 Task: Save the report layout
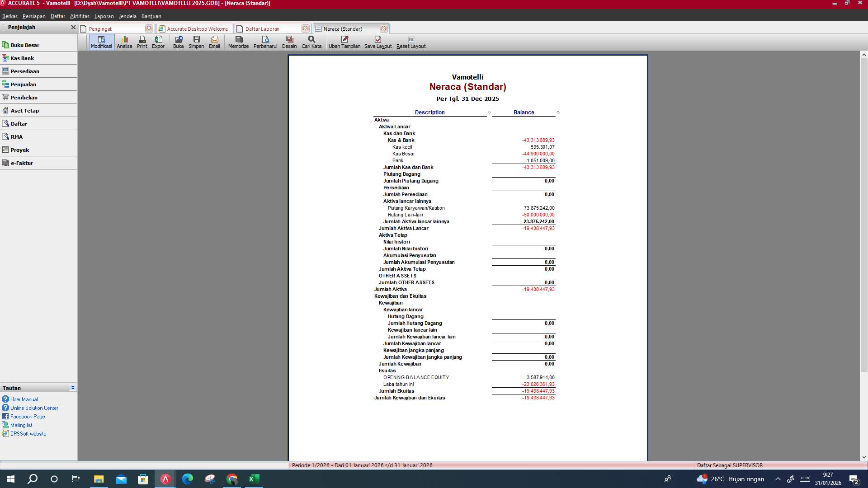[x=378, y=42]
